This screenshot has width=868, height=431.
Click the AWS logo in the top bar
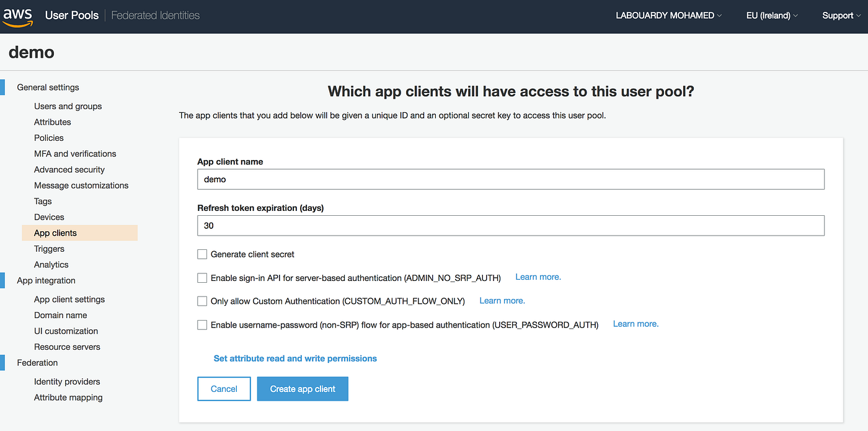(17, 16)
